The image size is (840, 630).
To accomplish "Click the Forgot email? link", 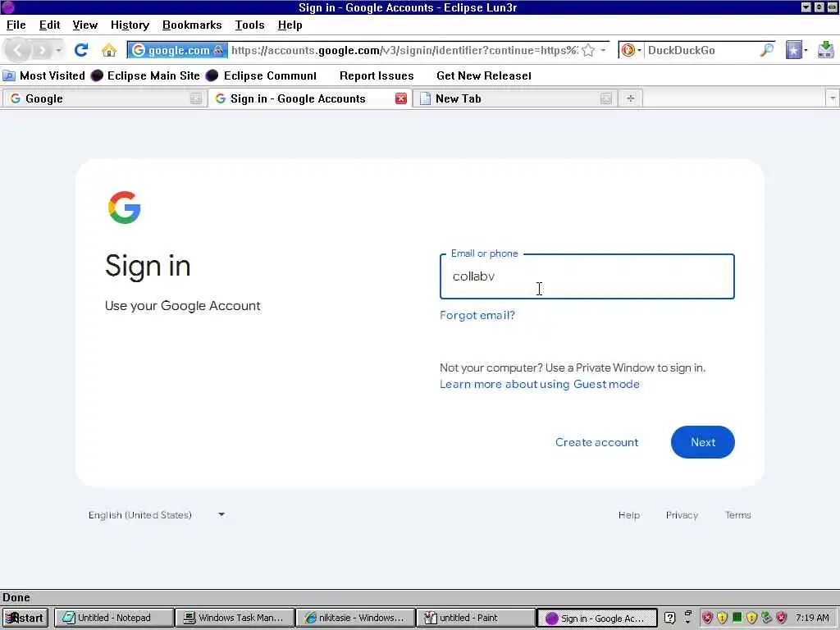I will 477,315.
